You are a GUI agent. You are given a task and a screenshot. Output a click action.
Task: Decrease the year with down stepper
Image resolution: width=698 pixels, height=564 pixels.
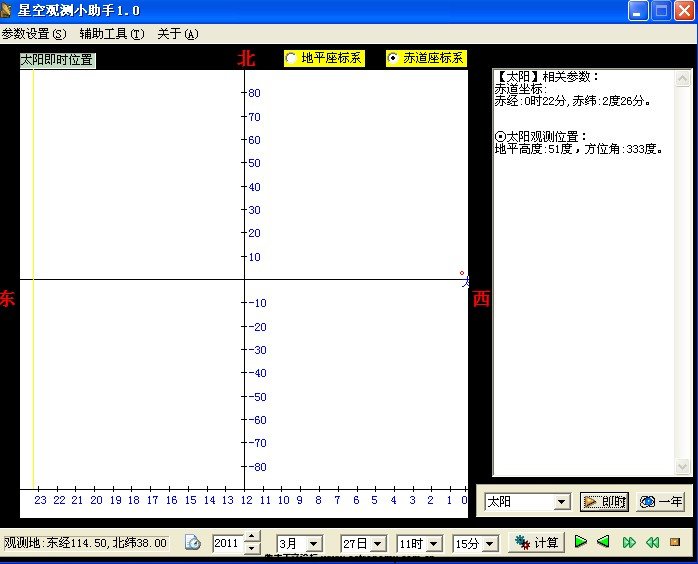[x=252, y=548]
